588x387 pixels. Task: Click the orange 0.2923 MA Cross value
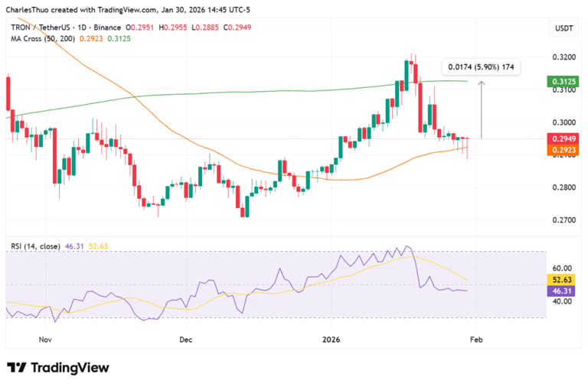[91, 38]
